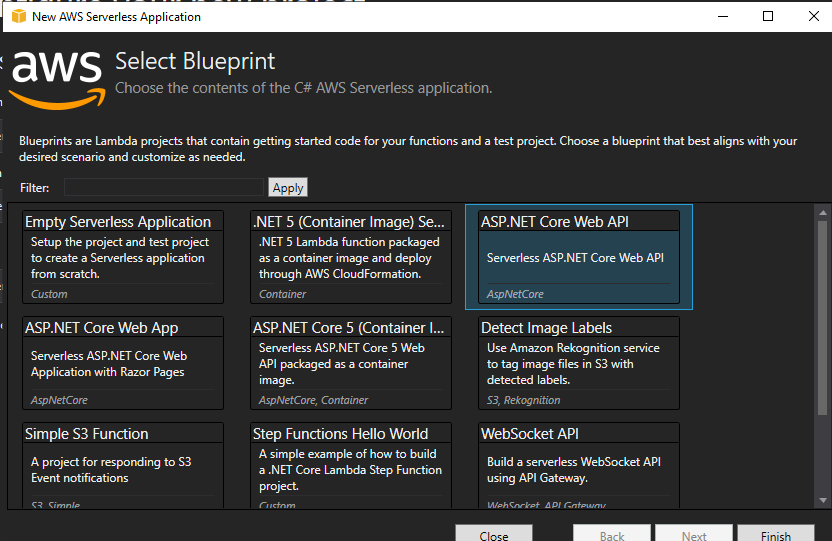The height and width of the screenshot is (541, 832).
Task: Click the 'Filter:' label
Action: click(34, 188)
